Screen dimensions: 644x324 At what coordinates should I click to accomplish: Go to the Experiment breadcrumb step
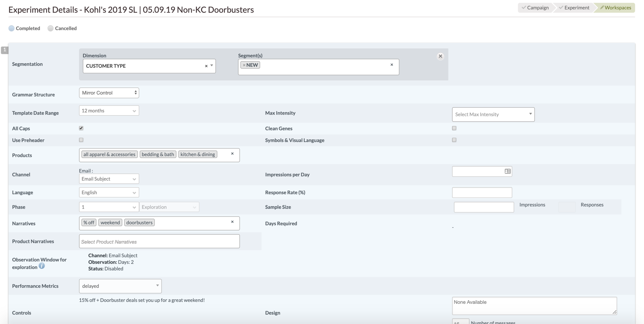click(x=574, y=7)
